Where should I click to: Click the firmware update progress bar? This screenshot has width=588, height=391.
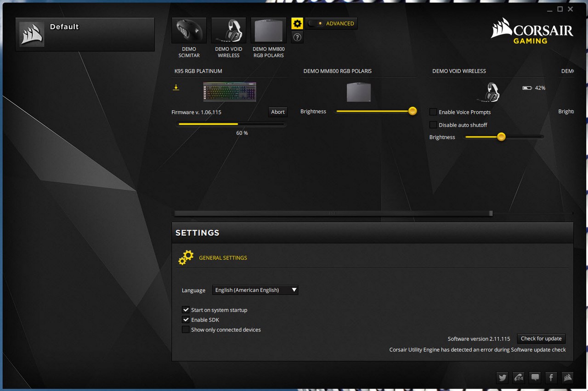[232, 124]
